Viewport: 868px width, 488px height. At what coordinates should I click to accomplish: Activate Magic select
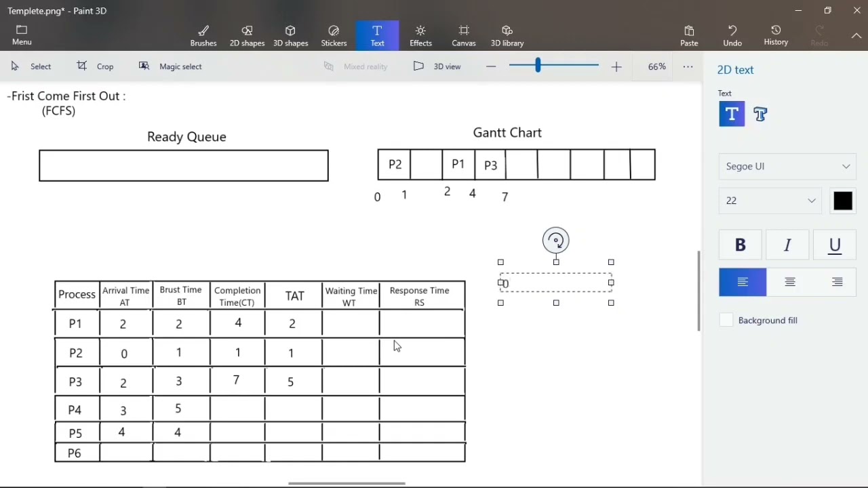(x=170, y=66)
